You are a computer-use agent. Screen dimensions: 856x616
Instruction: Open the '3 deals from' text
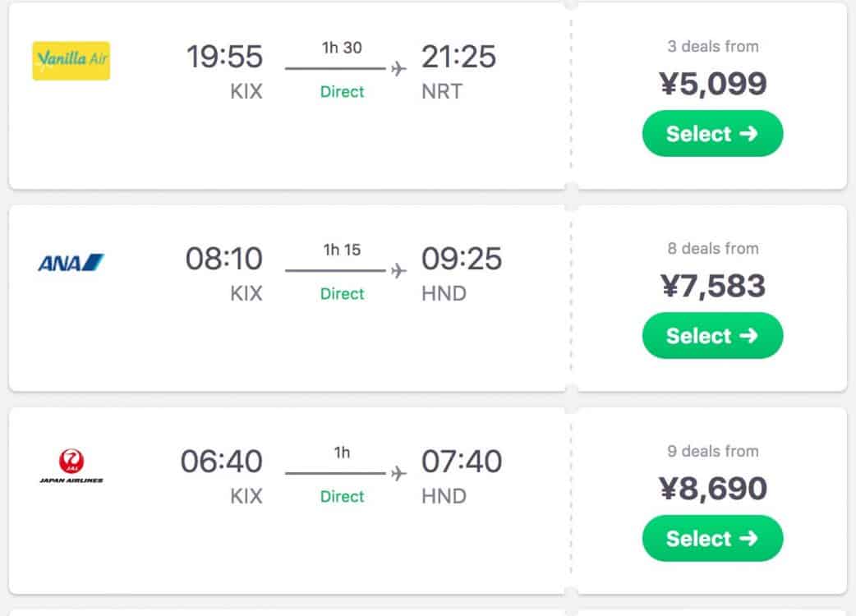tap(712, 47)
